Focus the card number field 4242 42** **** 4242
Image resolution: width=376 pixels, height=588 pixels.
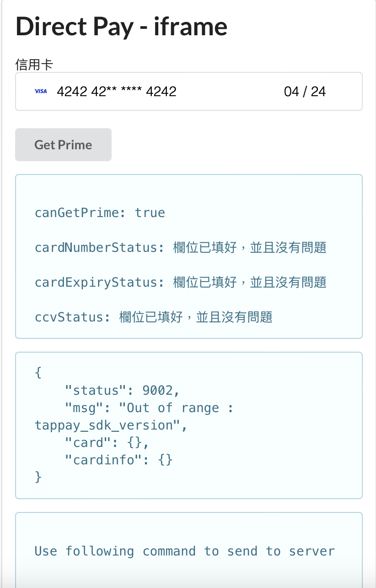pos(117,92)
